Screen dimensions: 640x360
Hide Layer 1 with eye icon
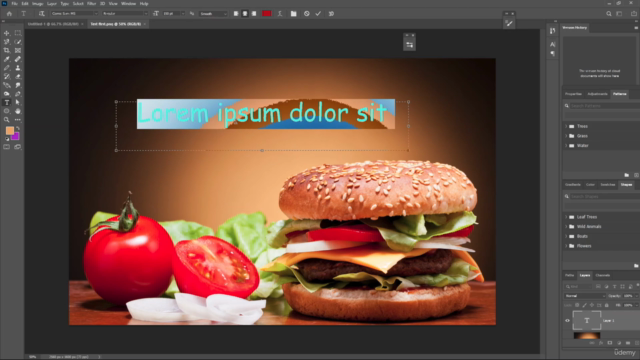[x=567, y=320]
